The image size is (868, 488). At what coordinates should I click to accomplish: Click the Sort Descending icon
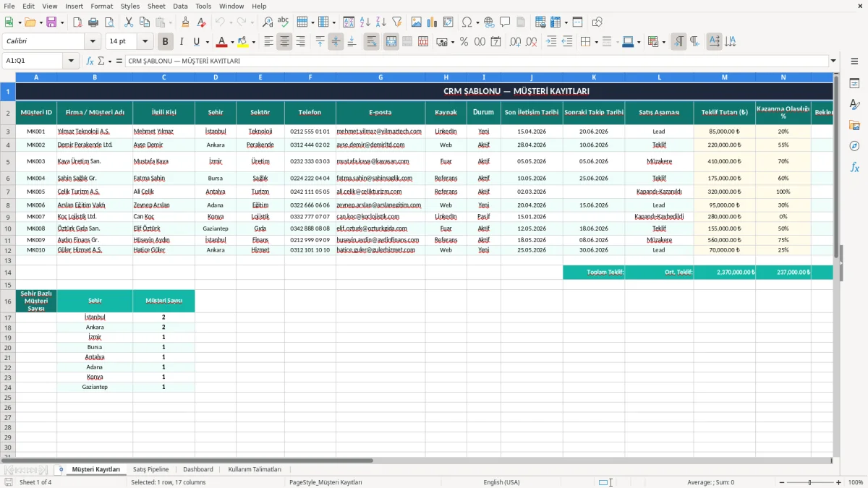[x=381, y=22]
